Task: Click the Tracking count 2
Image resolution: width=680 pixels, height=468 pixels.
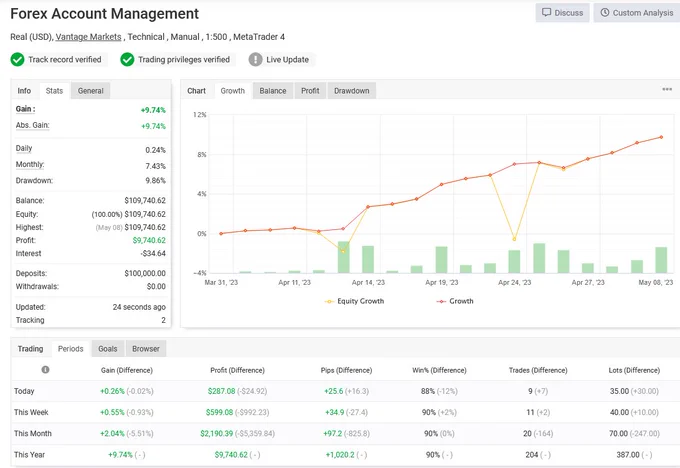Action: click(163, 320)
